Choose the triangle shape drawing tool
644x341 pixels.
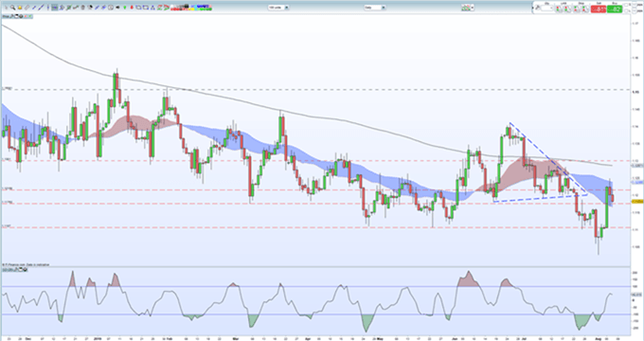tap(152, 8)
